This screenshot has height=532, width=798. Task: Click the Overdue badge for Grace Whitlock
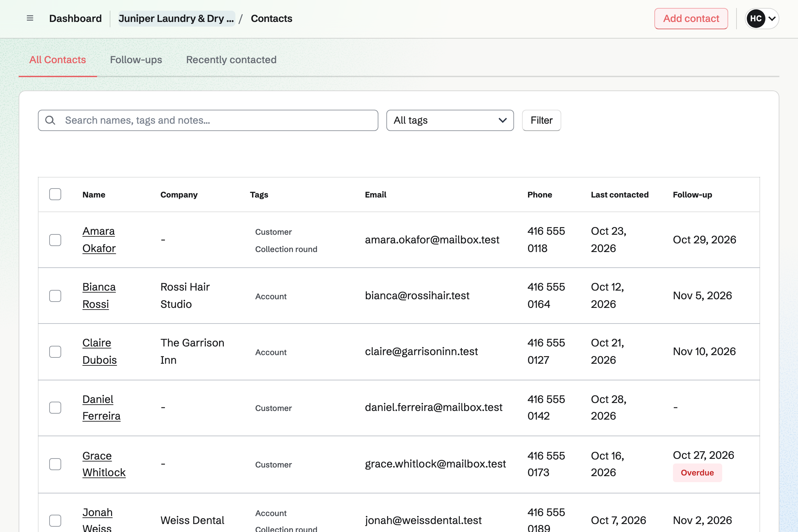697,472
